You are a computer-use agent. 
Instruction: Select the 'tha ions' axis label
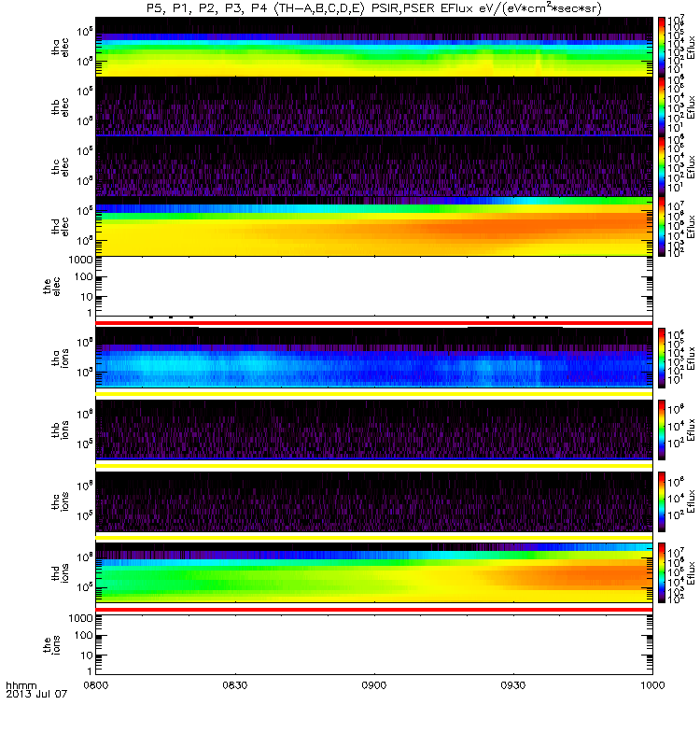[x=61, y=358]
